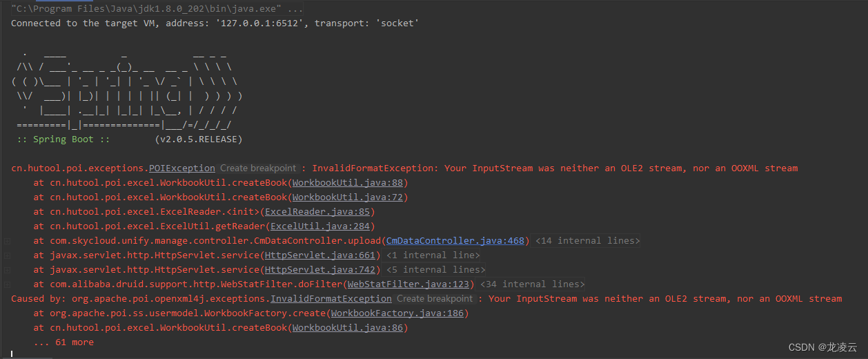Screen dimensions: 868x359
Task: Click the java.exe command line text
Action: pyautogui.click(x=157, y=9)
